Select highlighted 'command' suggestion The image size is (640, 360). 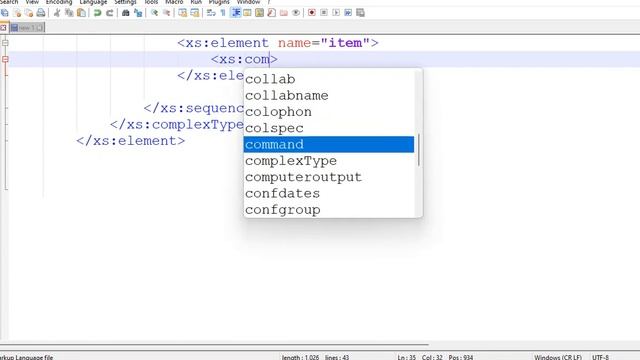pos(329,144)
